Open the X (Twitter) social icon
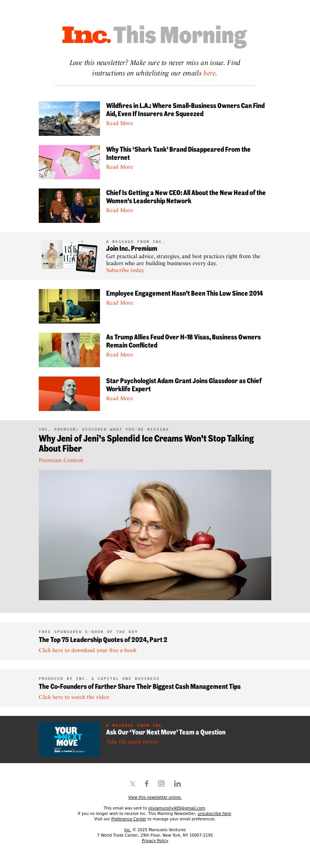The image size is (310, 868). point(133,784)
